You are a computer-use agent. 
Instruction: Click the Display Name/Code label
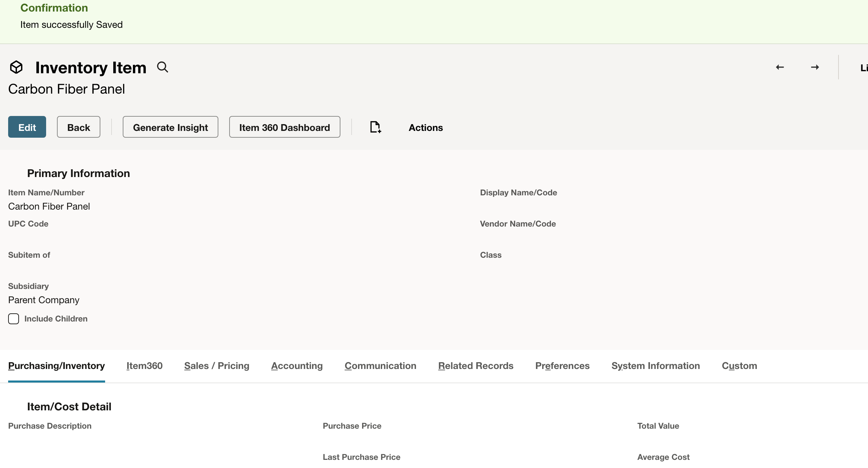(518, 193)
